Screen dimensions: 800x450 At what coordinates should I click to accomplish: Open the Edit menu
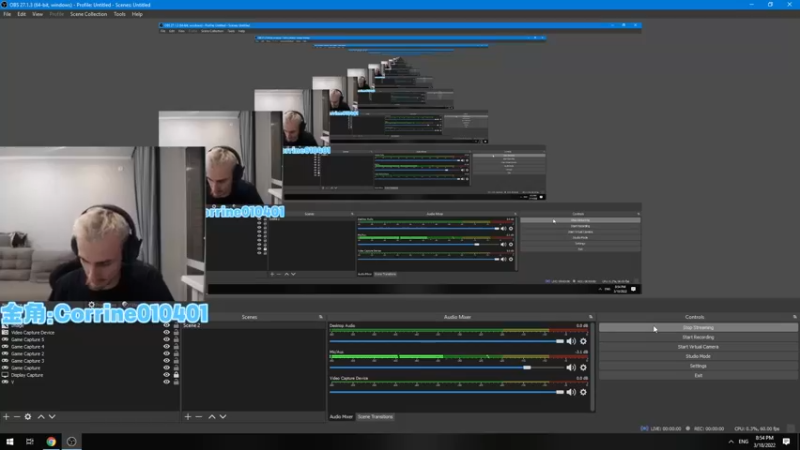point(21,14)
